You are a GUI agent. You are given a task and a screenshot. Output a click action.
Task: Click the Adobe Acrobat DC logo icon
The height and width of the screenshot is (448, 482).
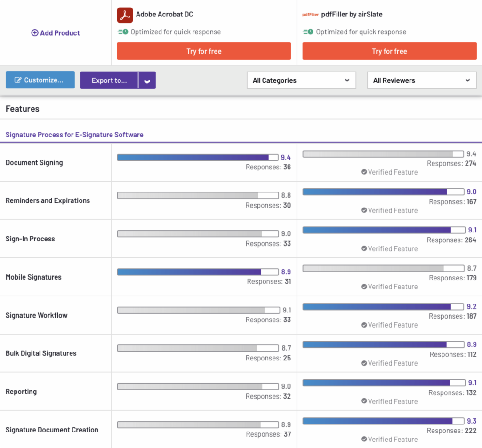[x=125, y=15]
